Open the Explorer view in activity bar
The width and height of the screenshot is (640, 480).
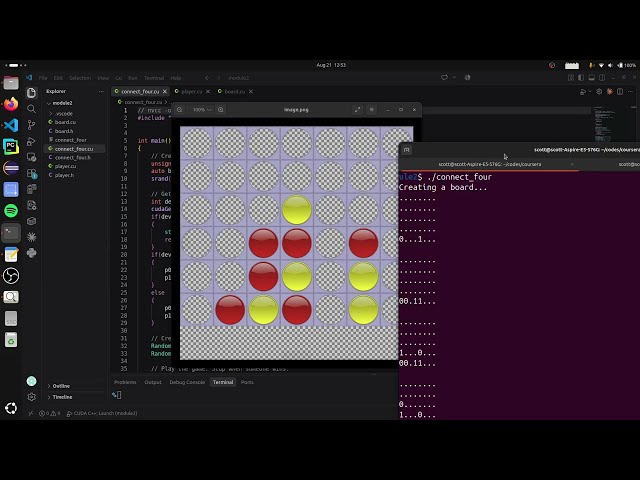[31, 93]
